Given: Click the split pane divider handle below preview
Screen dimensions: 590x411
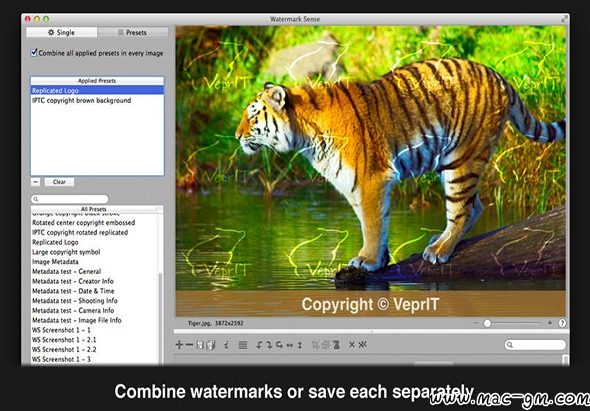Looking at the screenshot, I should (371, 332).
